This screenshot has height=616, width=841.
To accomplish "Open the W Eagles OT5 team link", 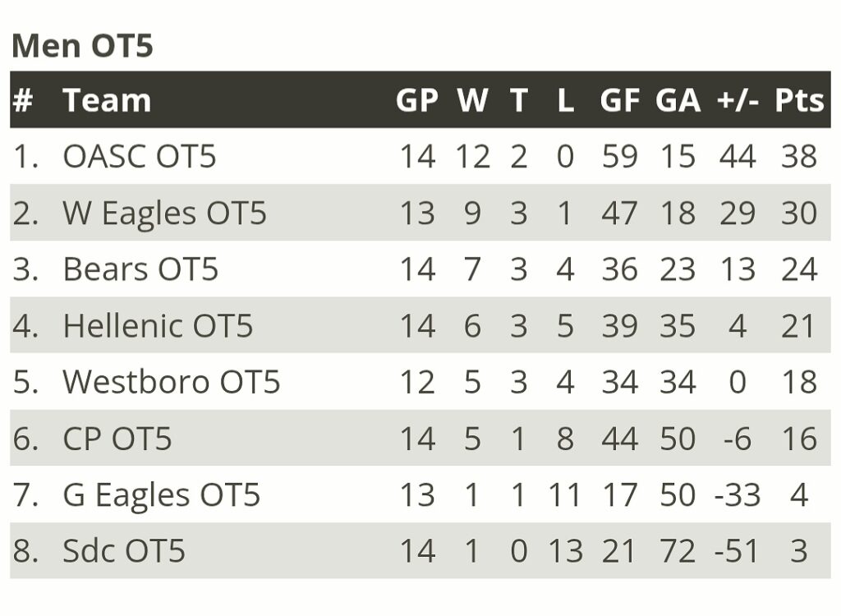I will 164,213.
